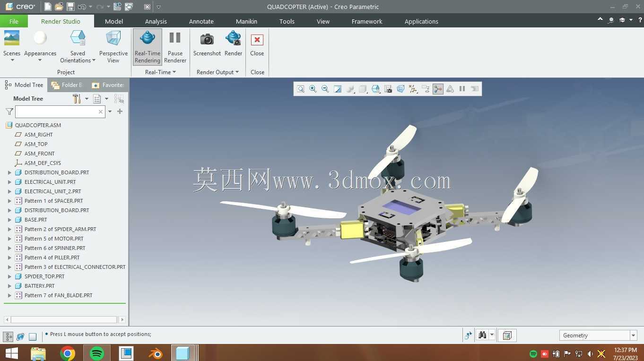Expand ELECTRICAL_UNIT_2.PRT node

pyautogui.click(x=9, y=191)
